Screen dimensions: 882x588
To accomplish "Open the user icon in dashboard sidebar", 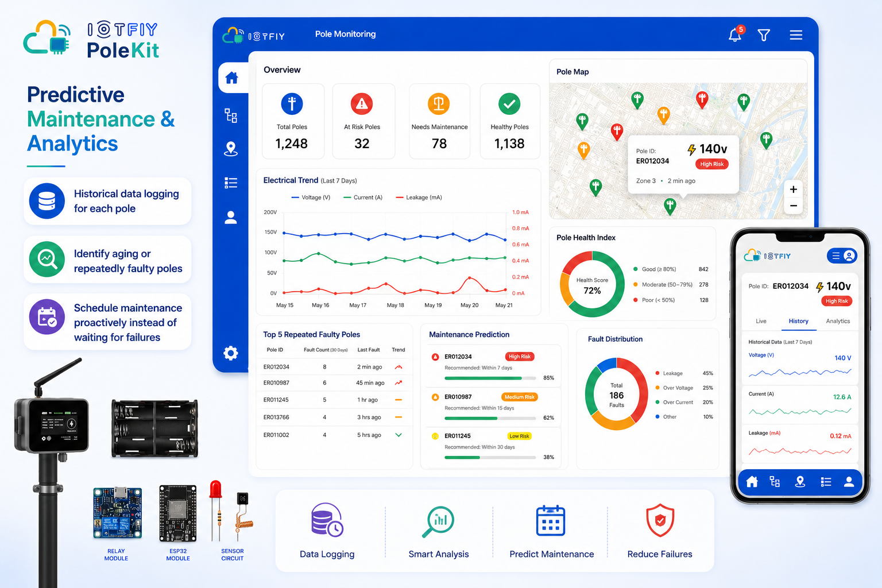I will [231, 217].
